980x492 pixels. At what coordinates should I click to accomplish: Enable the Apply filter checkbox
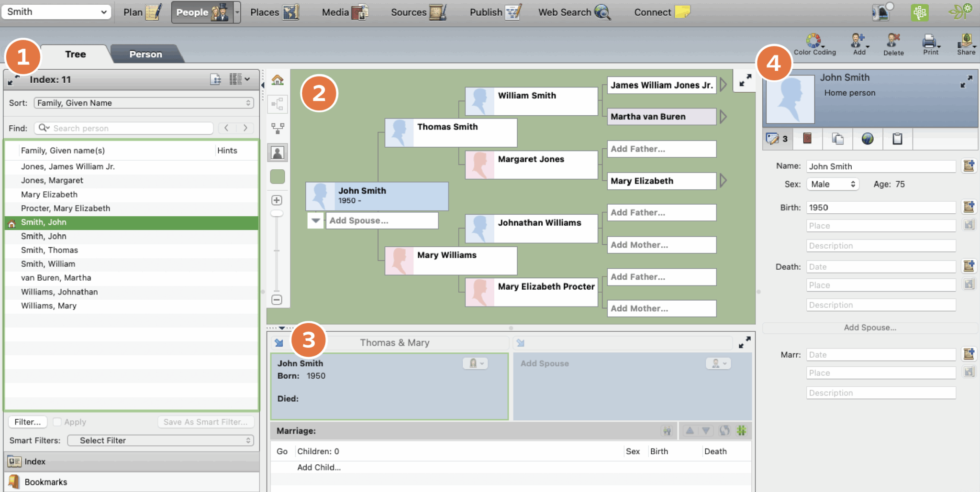pyautogui.click(x=57, y=422)
